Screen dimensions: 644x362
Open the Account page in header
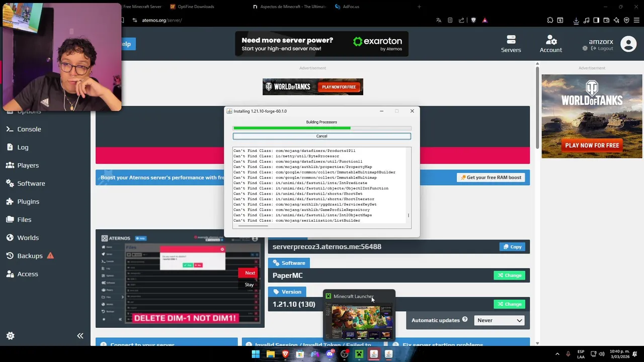(551, 44)
